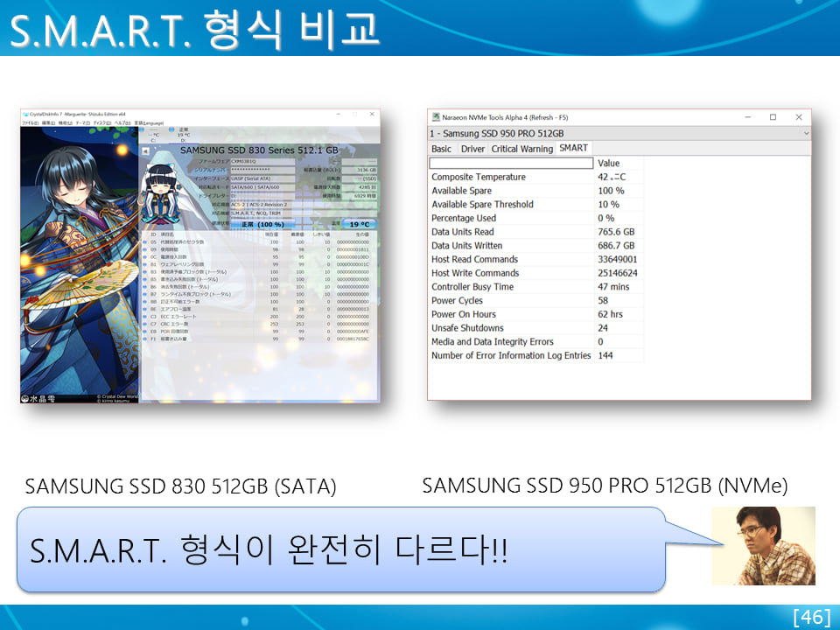Select the Controller Busy Time row
Screen dimensions: 840x630
coord(536,287)
